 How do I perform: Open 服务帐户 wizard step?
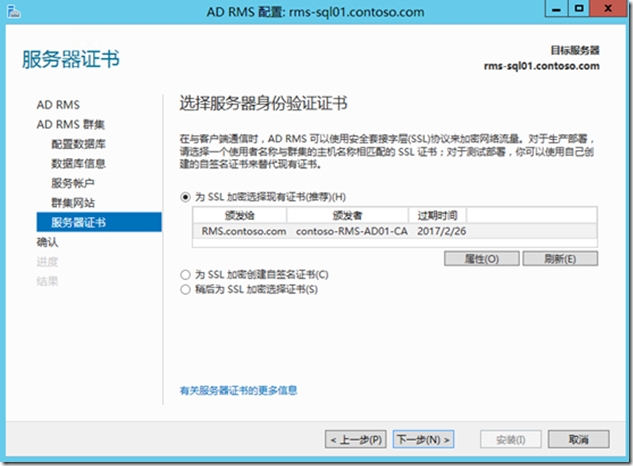[x=73, y=183]
